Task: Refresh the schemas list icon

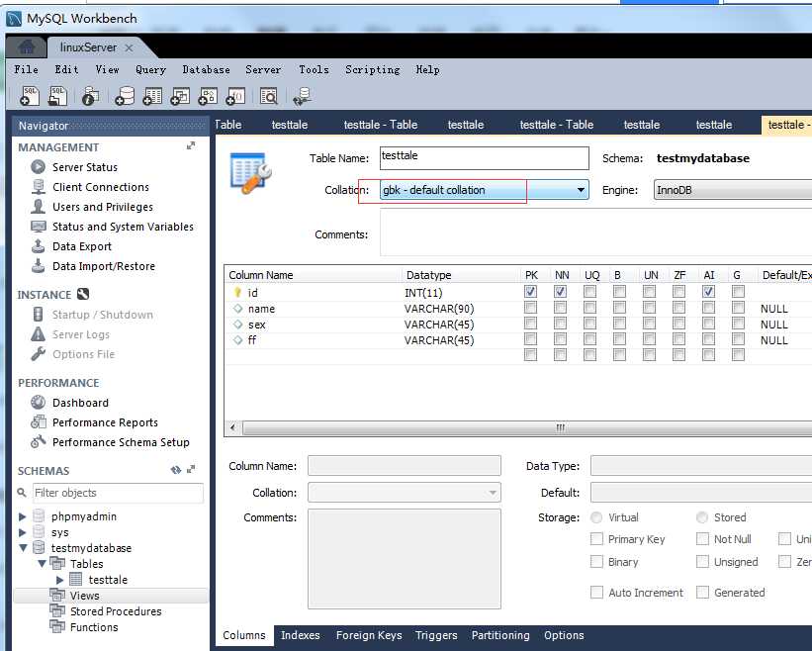Action: (176, 470)
